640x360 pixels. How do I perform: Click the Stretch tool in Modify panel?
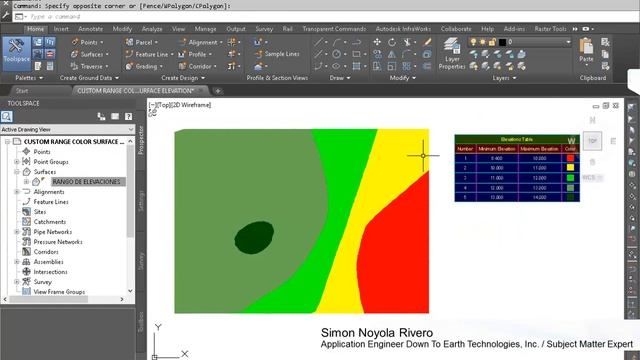377,66
